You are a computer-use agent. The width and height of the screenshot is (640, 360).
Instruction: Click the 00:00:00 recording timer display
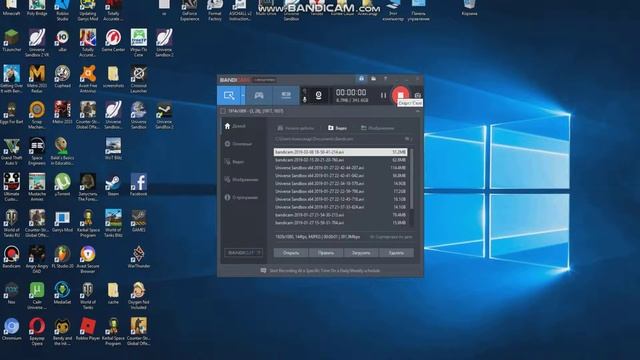351,93
